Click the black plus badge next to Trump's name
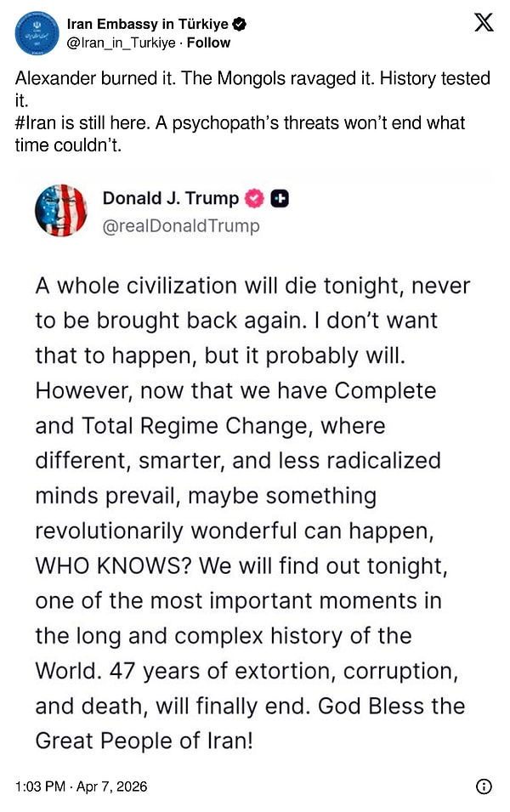 [280, 199]
